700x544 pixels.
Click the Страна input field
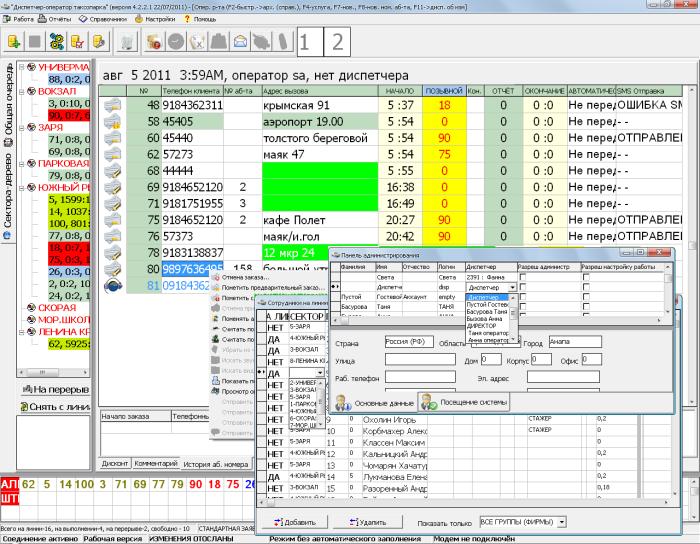tap(409, 342)
